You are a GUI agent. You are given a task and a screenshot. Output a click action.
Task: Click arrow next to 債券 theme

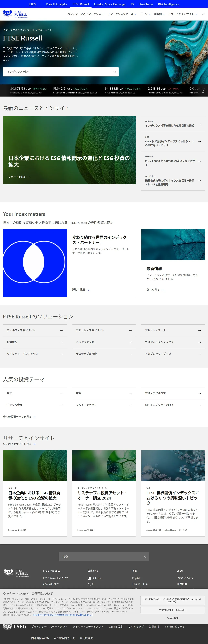coord(130,393)
